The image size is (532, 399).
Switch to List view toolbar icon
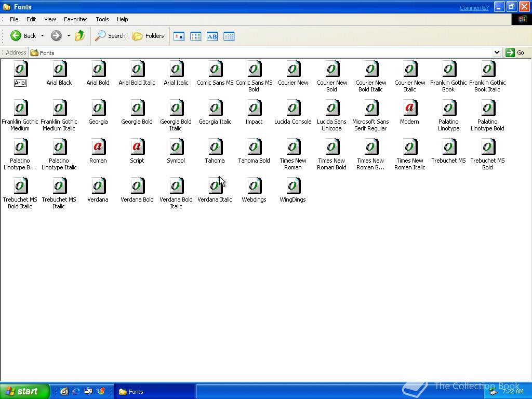[x=196, y=36]
